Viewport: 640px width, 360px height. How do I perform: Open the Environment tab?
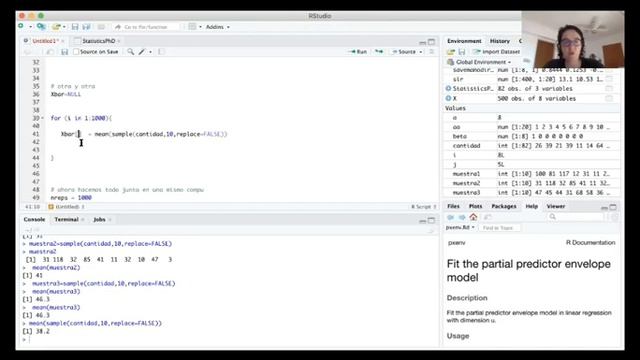coord(464,41)
